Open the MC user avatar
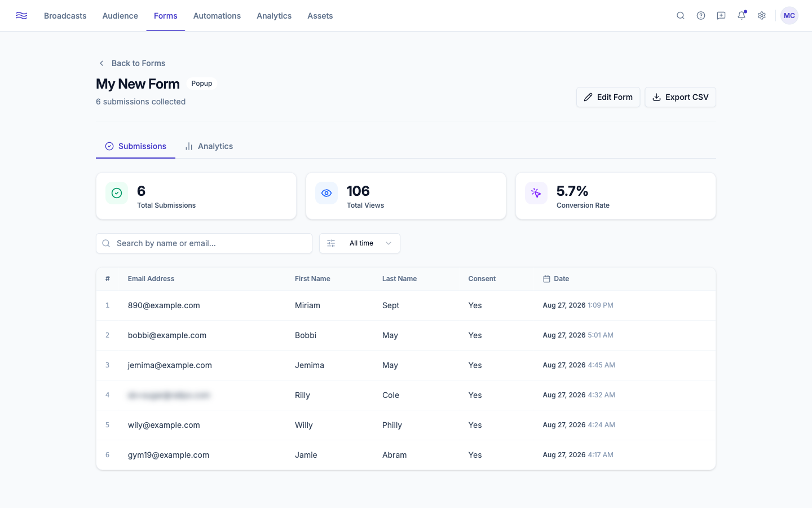Screen dimensions: 812x508 click(789, 16)
